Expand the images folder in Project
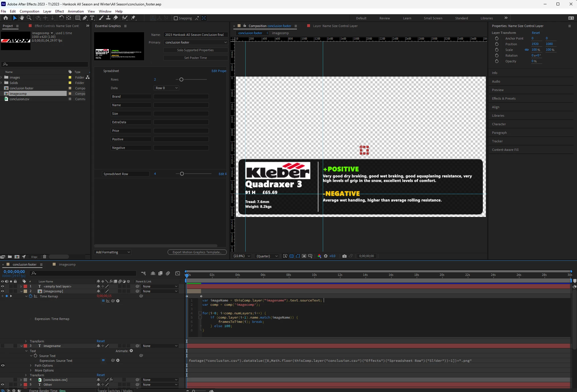The image size is (577, 392). (x=2, y=77)
